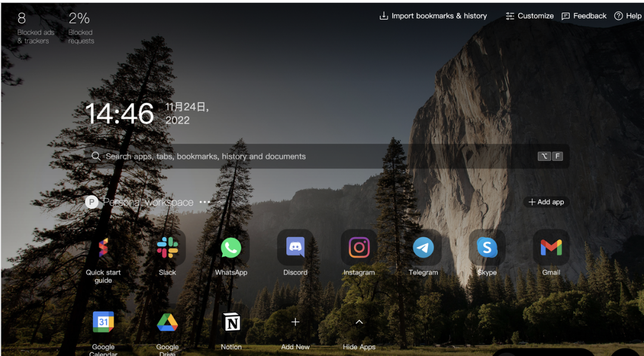Click the Add New plus icon
The width and height of the screenshot is (644, 356).
(x=295, y=323)
